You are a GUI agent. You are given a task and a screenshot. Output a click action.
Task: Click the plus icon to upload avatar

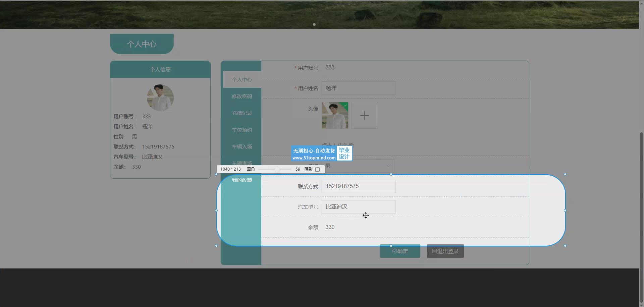364,116
